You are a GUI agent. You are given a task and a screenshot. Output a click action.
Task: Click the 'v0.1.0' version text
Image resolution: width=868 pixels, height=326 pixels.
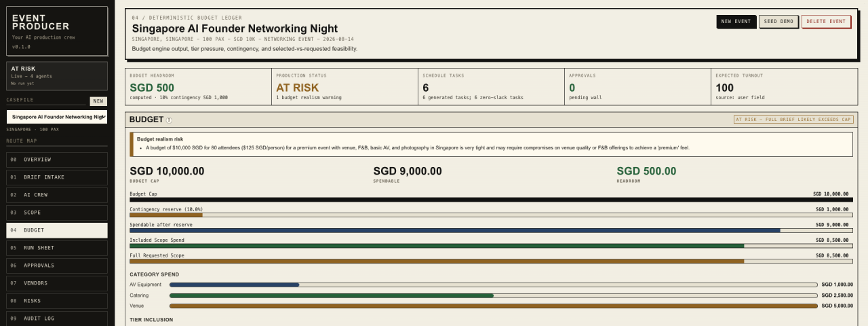21,47
